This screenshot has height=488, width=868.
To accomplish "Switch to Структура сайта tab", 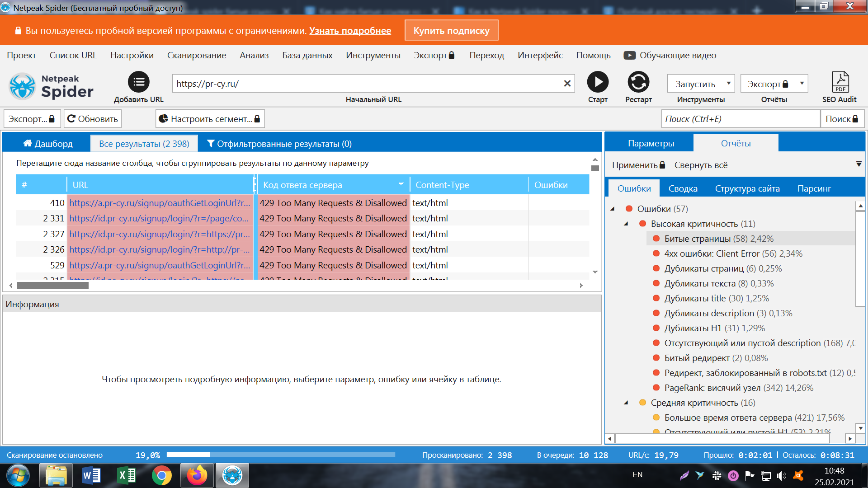I will 747,188.
